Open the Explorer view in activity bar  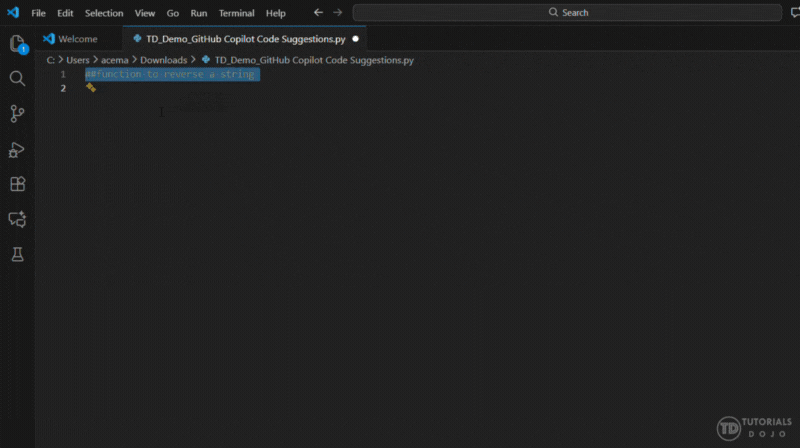tap(17, 44)
